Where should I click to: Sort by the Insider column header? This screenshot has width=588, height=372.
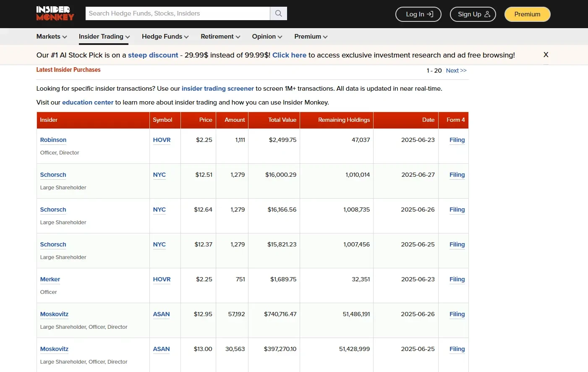(93, 120)
